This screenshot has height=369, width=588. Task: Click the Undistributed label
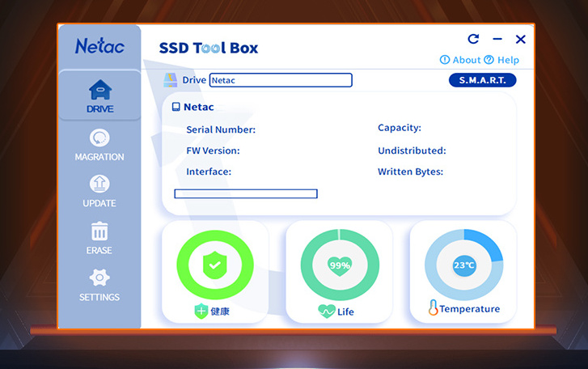click(412, 151)
